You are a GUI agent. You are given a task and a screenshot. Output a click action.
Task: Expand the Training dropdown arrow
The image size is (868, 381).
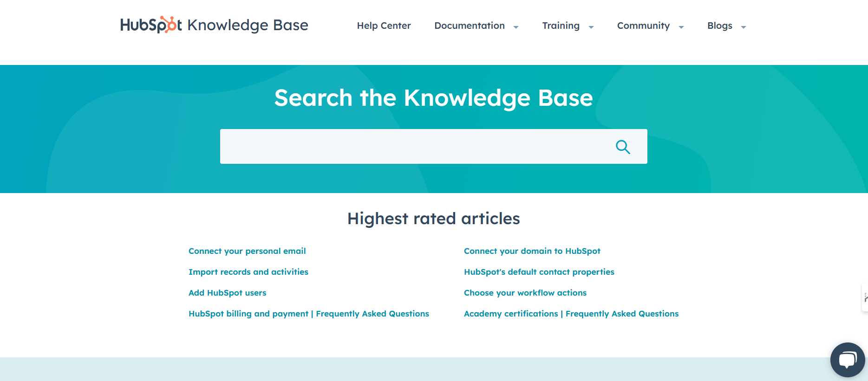591,27
